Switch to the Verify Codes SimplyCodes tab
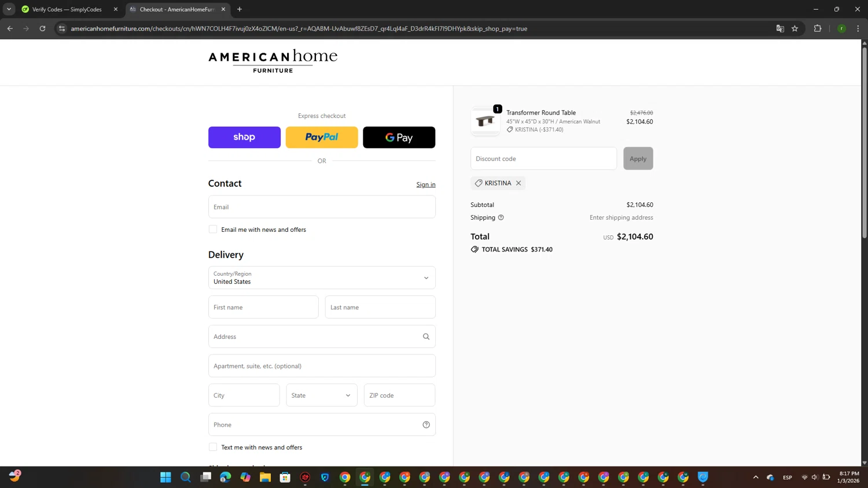Screen dimensions: 868x488 pos(67,9)
